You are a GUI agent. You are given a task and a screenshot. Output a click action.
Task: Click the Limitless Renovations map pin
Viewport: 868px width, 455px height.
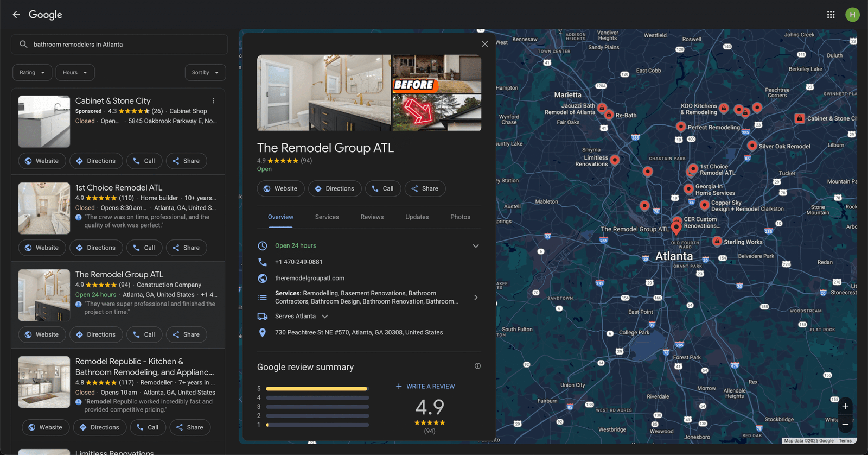click(x=615, y=160)
